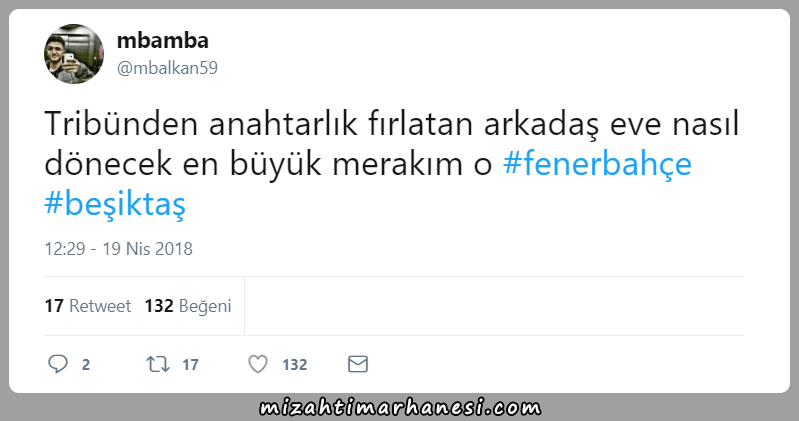The width and height of the screenshot is (799, 421).
Task: Open the #beşiktaş hashtag
Action: tap(115, 204)
